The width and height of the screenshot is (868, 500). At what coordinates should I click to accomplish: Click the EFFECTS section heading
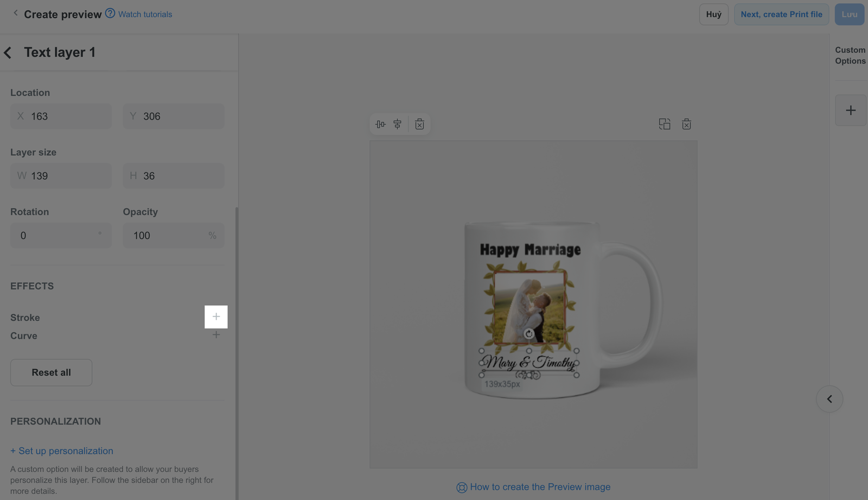[32, 286]
